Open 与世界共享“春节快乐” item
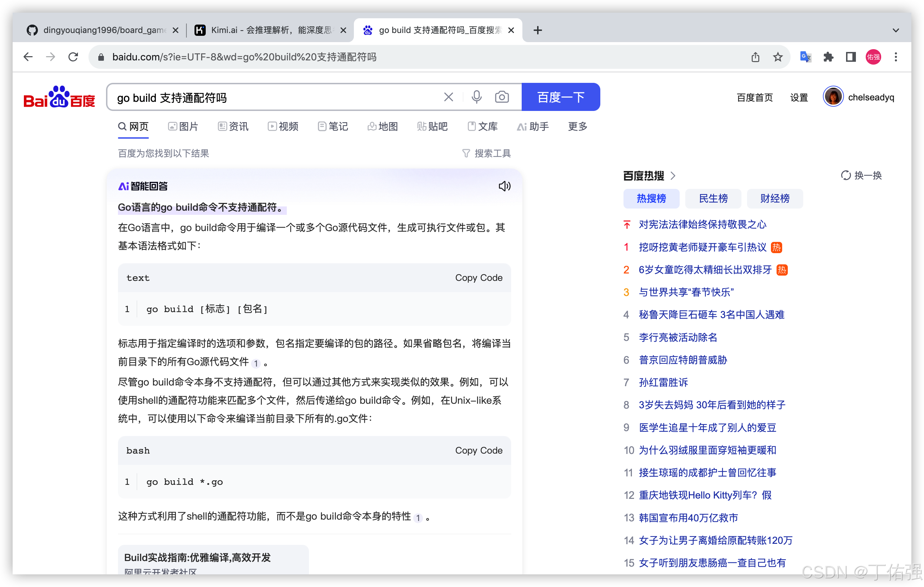 (686, 292)
